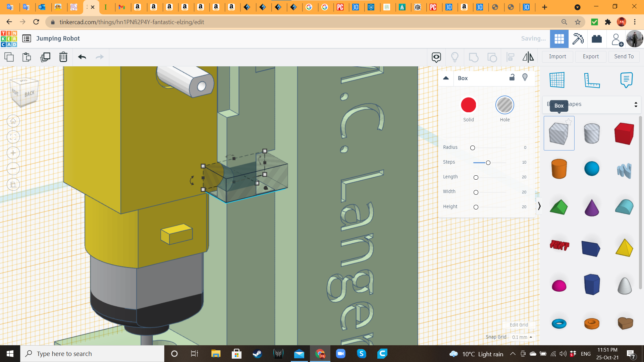Click the Send To button

pos(624,57)
